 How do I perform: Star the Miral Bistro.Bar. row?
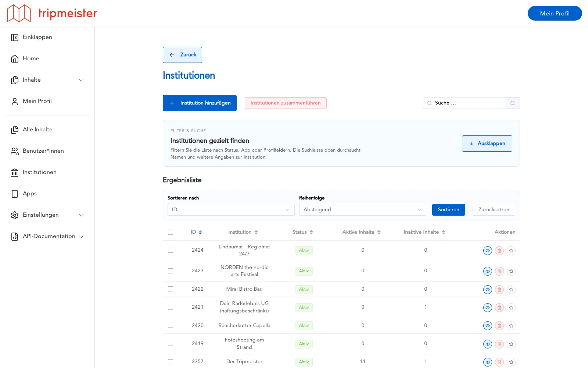(x=511, y=290)
